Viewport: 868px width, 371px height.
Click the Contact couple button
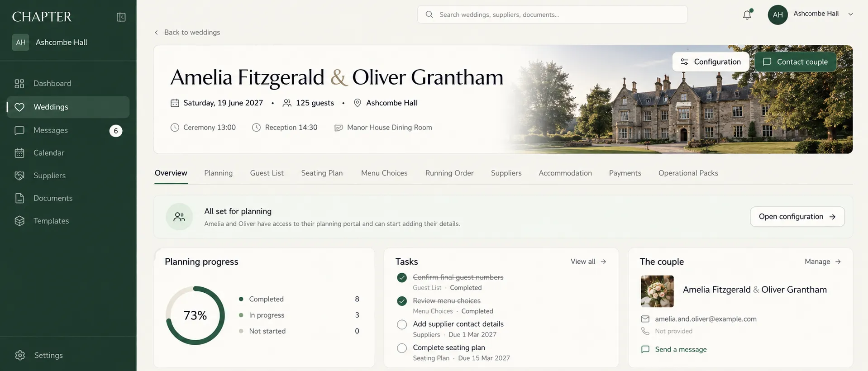795,62
